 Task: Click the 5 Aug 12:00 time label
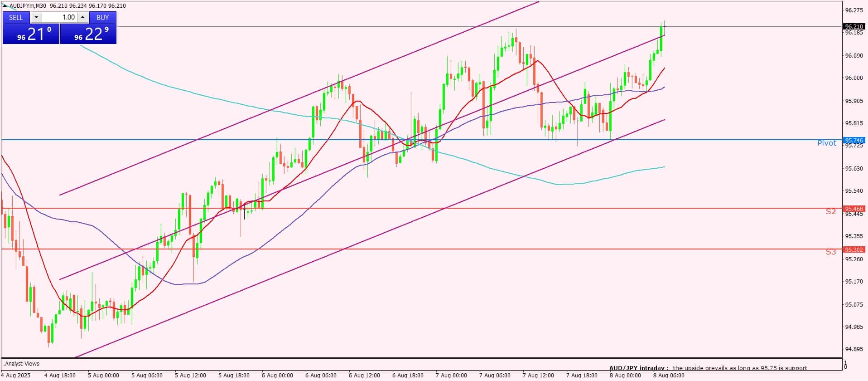pyautogui.click(x=190, y=375)
